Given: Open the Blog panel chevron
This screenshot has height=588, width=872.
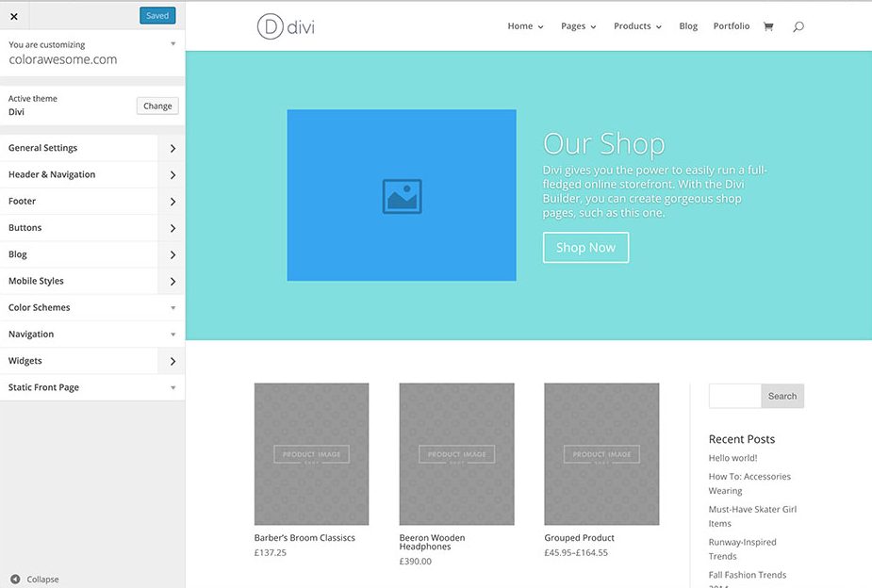Looking at the screenshot, I should click(x=173, y=255).
